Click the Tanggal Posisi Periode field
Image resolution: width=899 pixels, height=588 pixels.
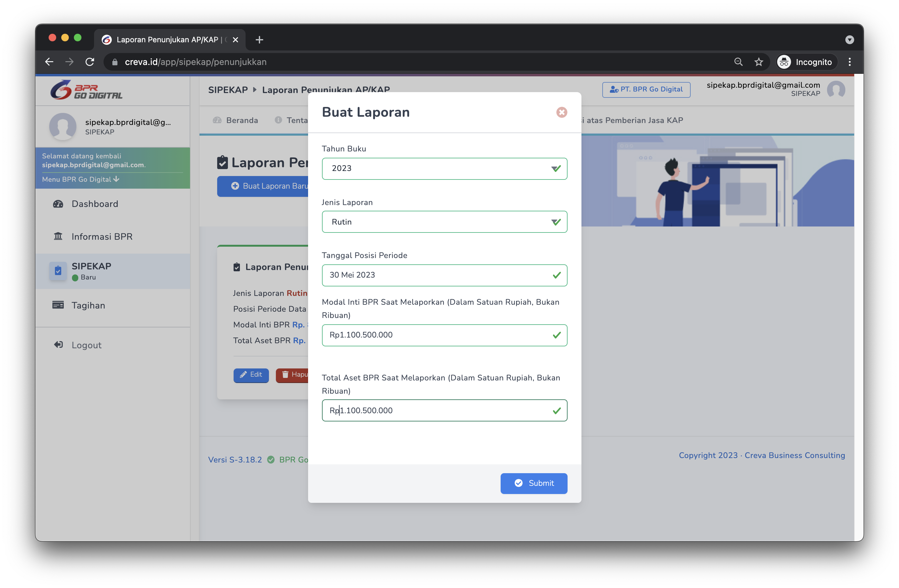[444, 275]
